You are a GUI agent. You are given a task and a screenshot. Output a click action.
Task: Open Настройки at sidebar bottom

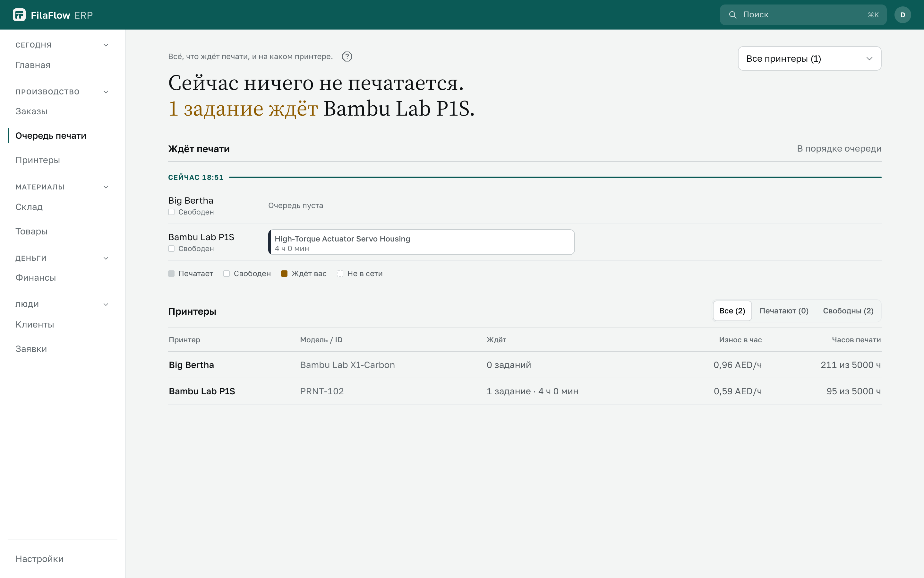click(39, 559)
